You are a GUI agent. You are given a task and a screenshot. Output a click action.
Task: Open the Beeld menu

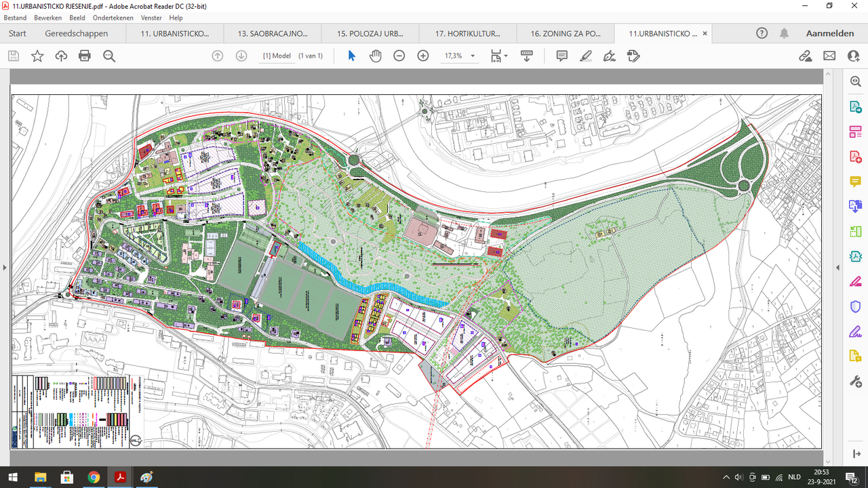(77, 18)
